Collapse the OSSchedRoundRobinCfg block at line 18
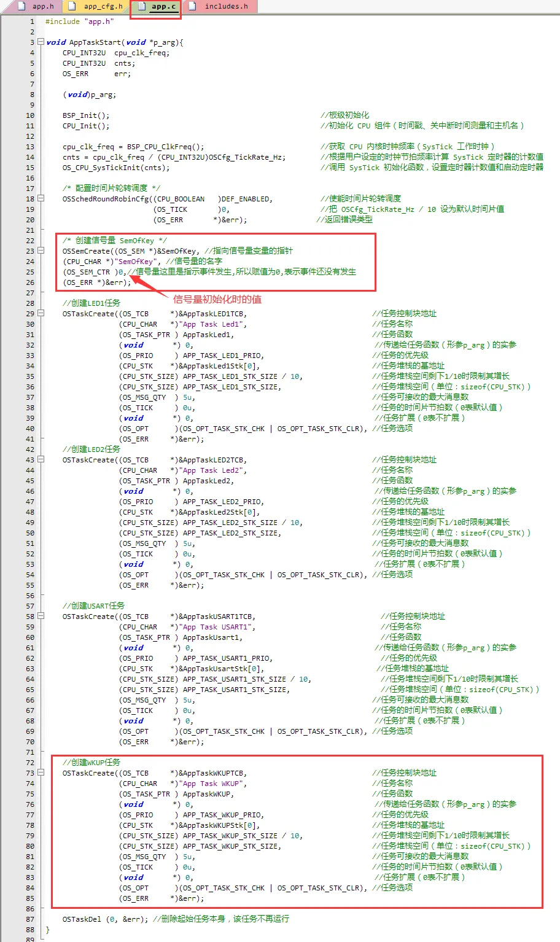The width and height of the screenshot is (560, 942). click(x=41, y=198)
